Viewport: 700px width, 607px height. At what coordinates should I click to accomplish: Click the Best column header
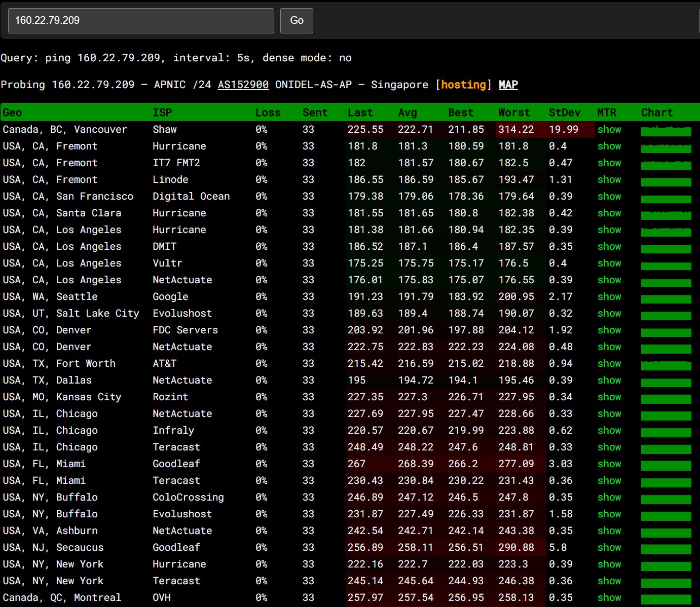click(x=461, y=112)
